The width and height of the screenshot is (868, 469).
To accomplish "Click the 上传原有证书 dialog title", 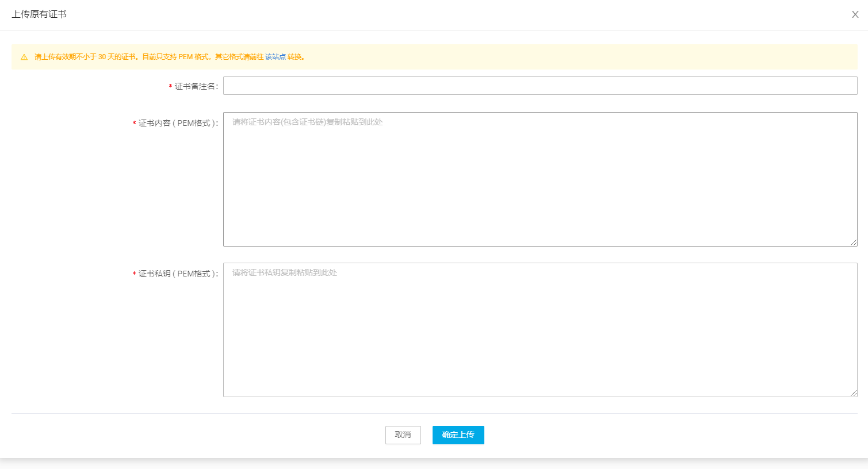I will pos(39,14).
